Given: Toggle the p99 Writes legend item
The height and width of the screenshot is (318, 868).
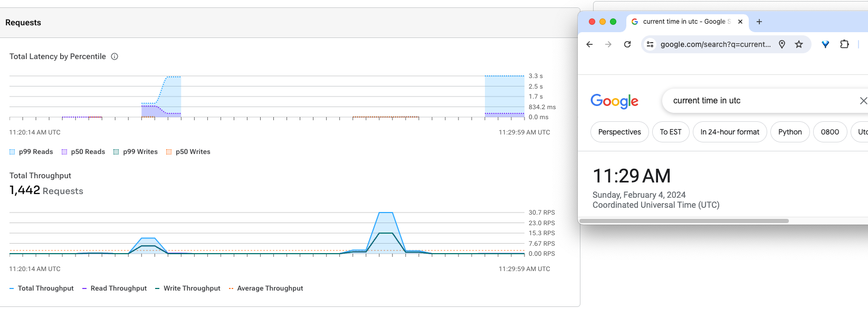Looking at the screenshot, I should click(x=136, y=152).
